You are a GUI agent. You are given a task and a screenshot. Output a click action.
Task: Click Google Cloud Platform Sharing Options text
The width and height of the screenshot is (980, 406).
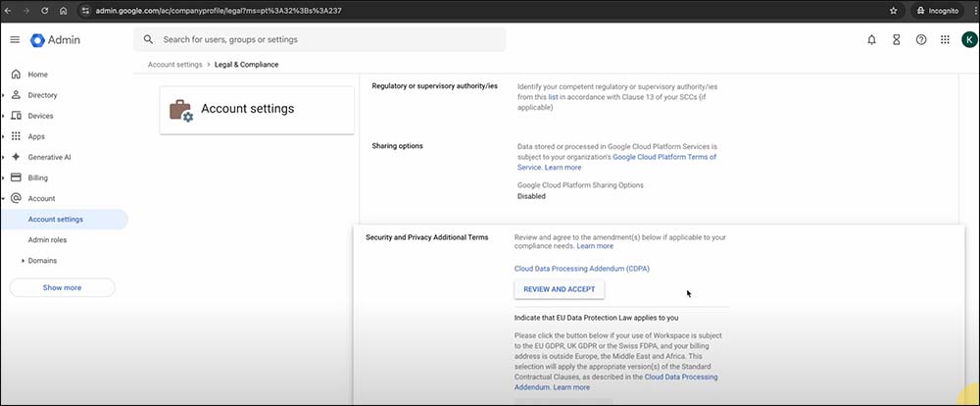coord(580,185)
